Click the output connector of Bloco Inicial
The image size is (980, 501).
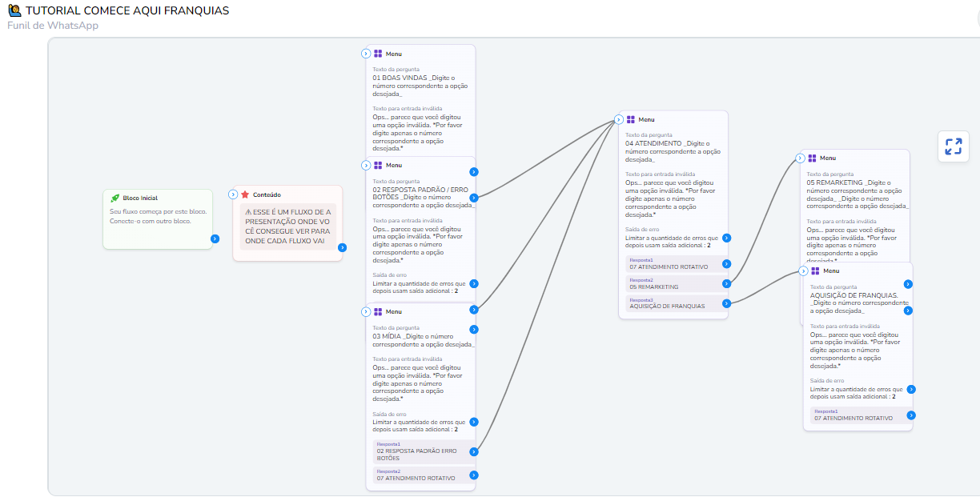215,238
